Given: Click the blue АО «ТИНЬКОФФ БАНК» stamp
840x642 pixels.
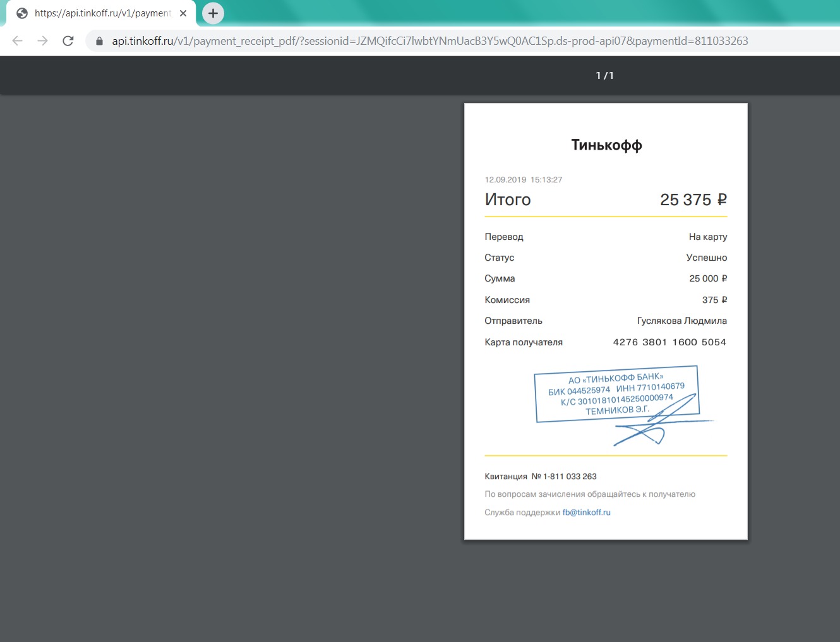Looking at the screenshot, I should tap(616, 395).
